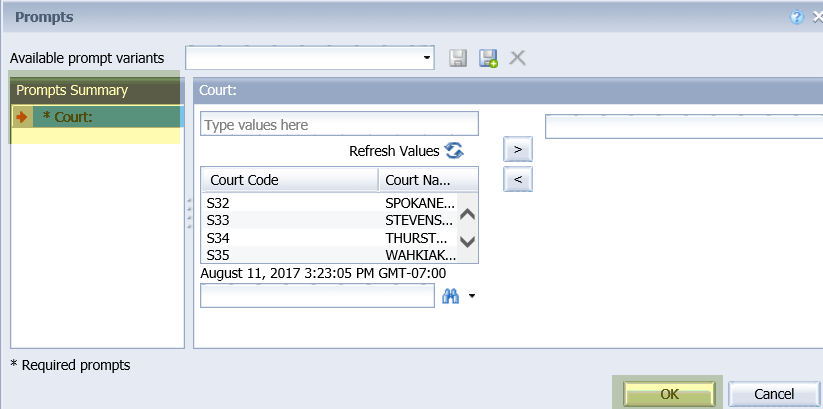
Task: Click the Type values here field
Action: click(339, 124)
